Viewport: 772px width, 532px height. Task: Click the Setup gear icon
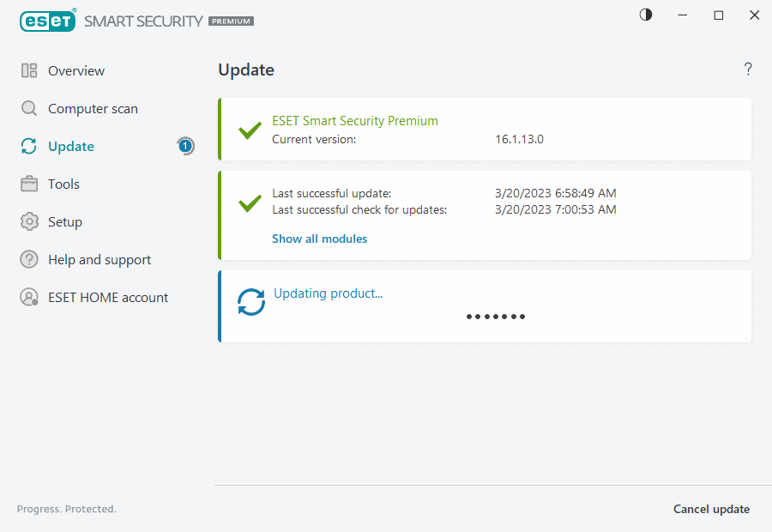pos(29,221)
